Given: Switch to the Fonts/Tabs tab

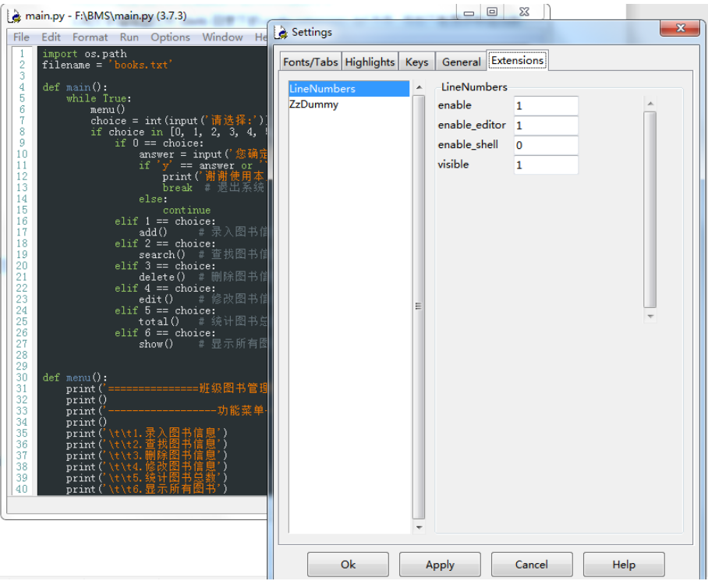Looking at the screenshot, I should pos(310,62).
